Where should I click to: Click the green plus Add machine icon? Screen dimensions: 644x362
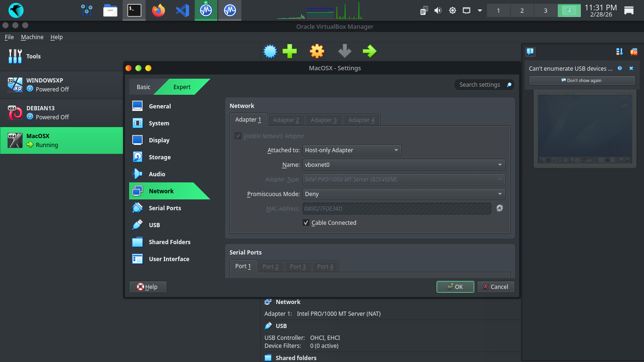click(x=289, y=51)
